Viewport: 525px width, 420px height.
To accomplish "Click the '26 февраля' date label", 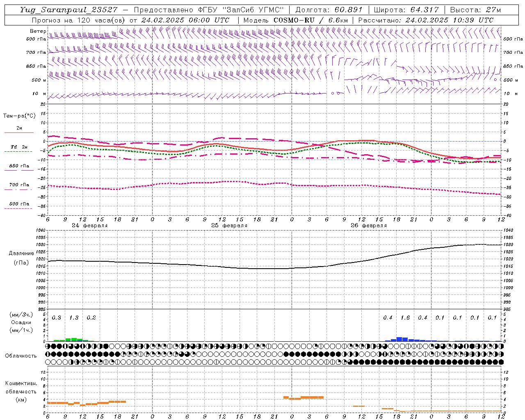I will (x=369, y=226).
